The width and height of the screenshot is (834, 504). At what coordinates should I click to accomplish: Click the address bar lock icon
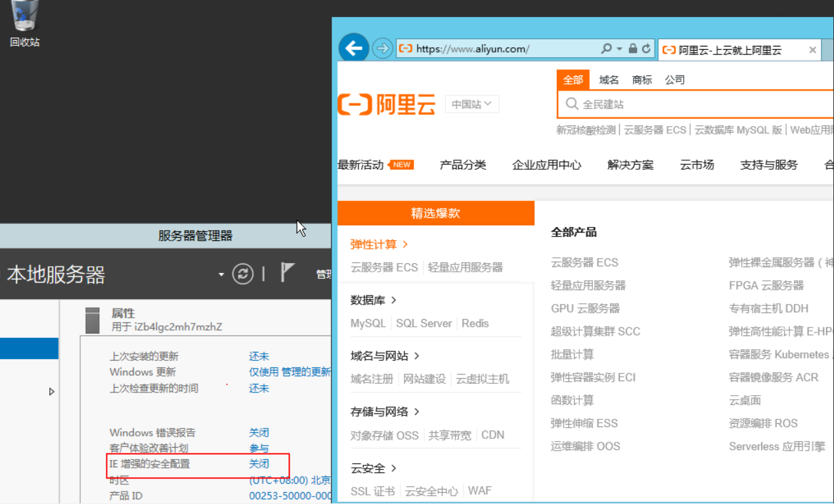point(633,49)
